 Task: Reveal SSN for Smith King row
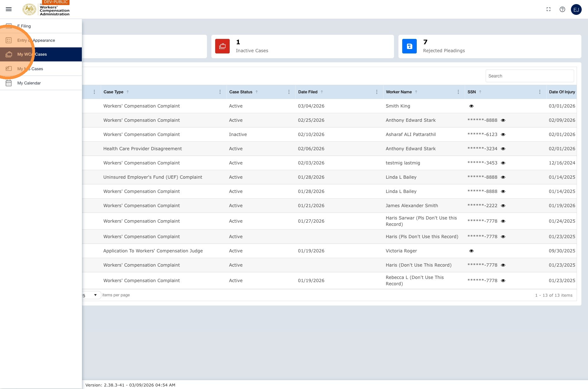pos(471,106)
